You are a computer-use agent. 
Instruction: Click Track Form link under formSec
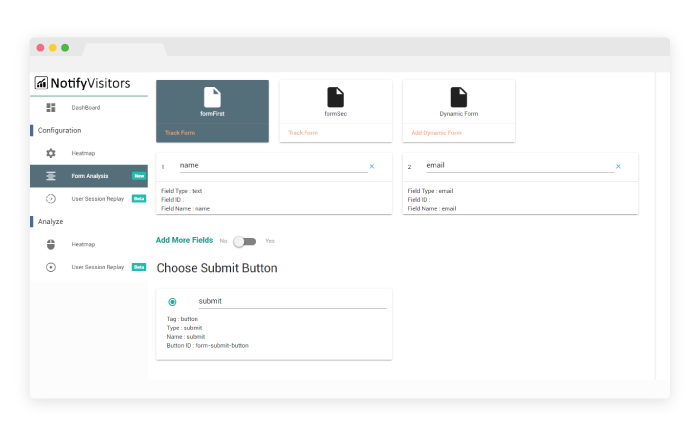click(303, 132)
